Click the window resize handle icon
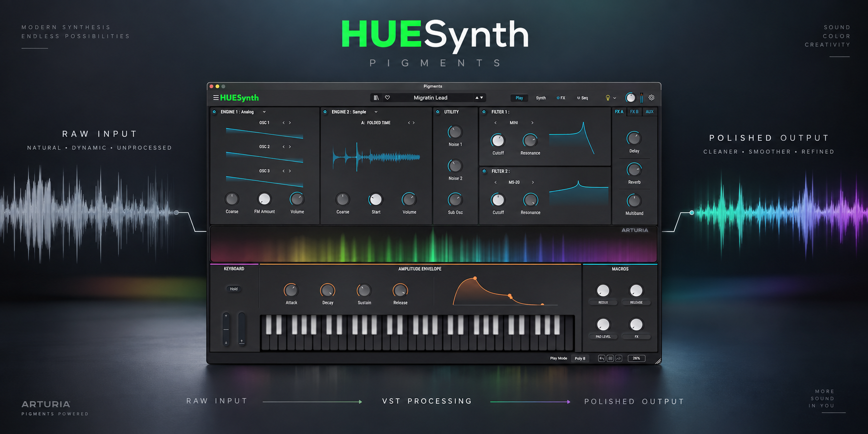This screenshot has height=434, width=868. (x=658, y=361)
